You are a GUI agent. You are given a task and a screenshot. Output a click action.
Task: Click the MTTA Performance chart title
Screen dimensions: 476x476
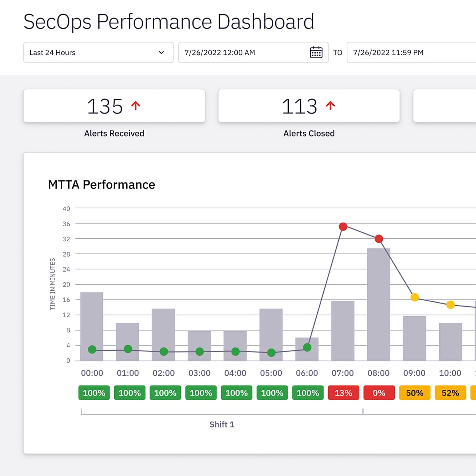(x=102, y=184)
